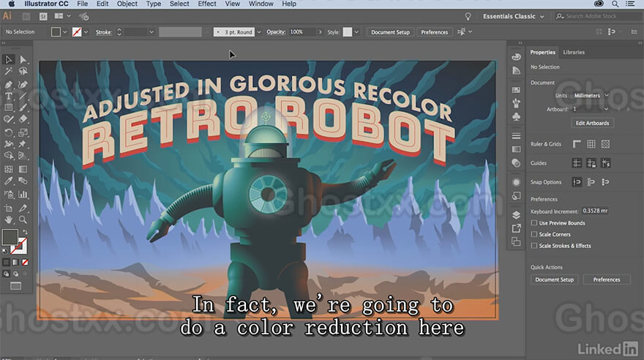Select the Blend tool
The image size is (644, 360).
click(23, 181)
